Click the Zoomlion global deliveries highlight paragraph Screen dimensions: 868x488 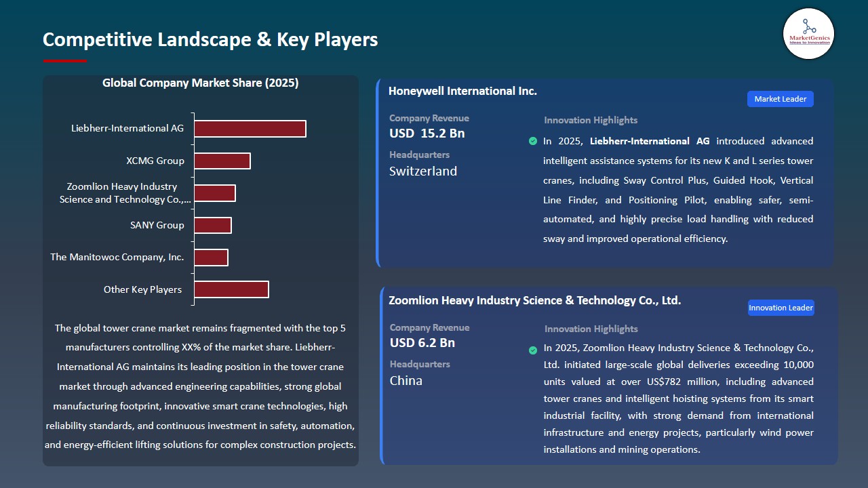tap(679, 399)
